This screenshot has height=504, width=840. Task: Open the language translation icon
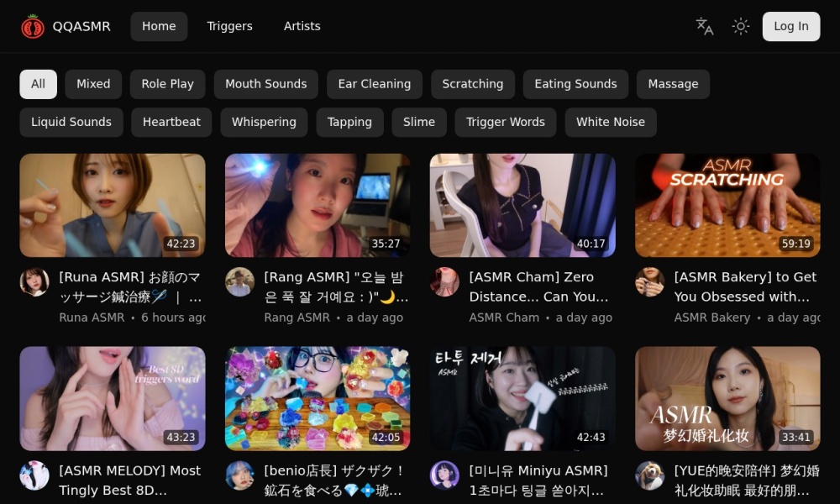pyautogui.click(x=705, y=26)
